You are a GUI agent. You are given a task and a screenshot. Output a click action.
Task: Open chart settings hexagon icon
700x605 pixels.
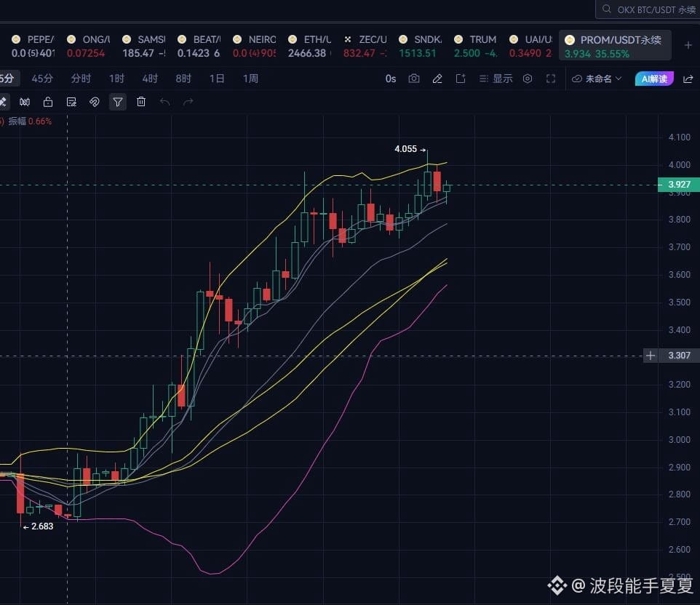pyautogui.click(x=528, y=79)
